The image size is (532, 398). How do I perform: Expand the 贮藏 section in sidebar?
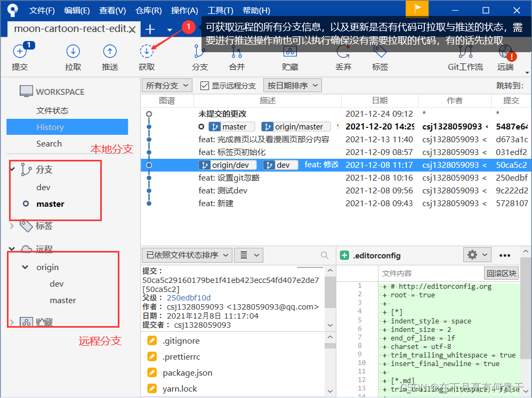pyautogui.click(x=12, y=322)
